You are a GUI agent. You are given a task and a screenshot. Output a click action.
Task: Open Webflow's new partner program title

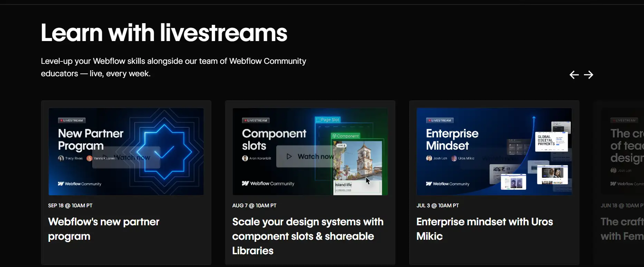pyautogui.click(x=104, y=229)
